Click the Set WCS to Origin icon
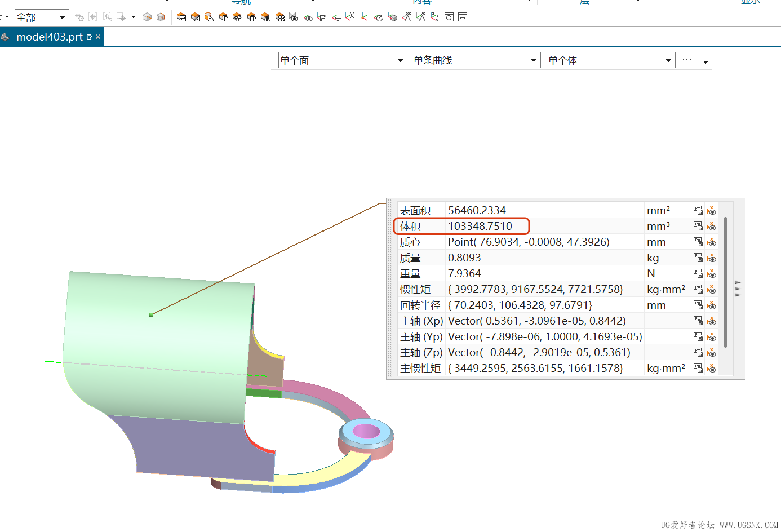 [x=349, y=17]
